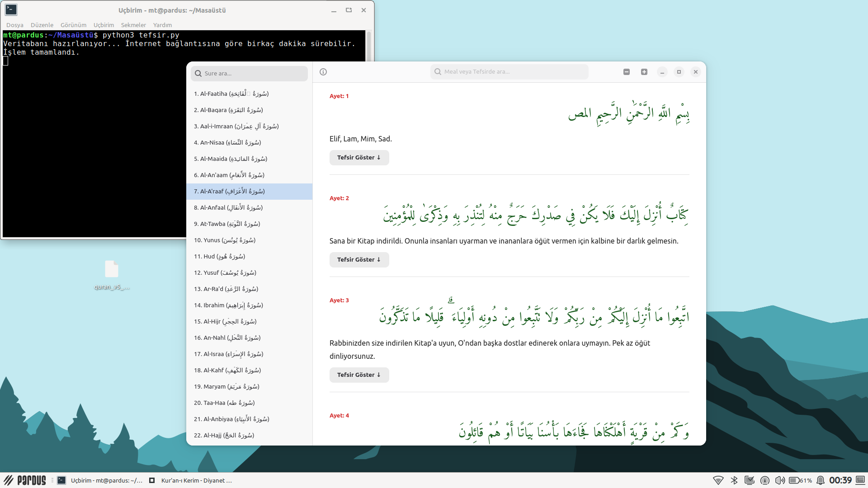Click the battery indicator at 61%
The image size is (868, 488).
(x=800, y=480)
